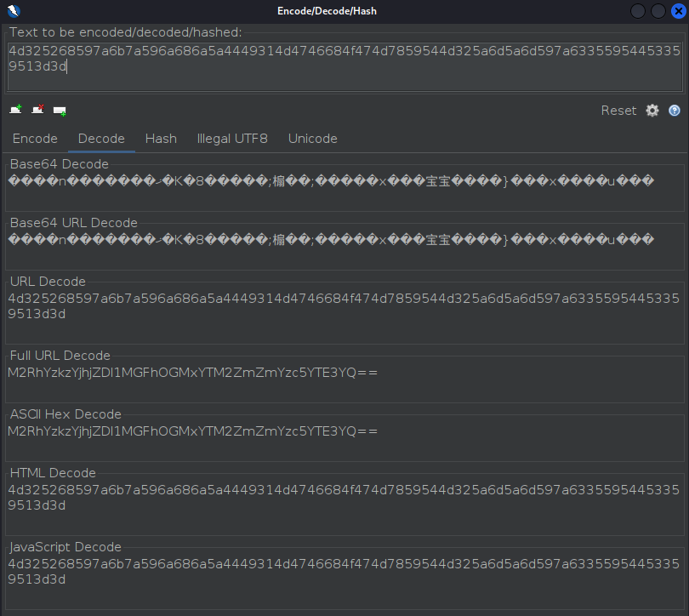Open help via the blue question icon
This screenshot has height=616, width=689.
(675, 111)
